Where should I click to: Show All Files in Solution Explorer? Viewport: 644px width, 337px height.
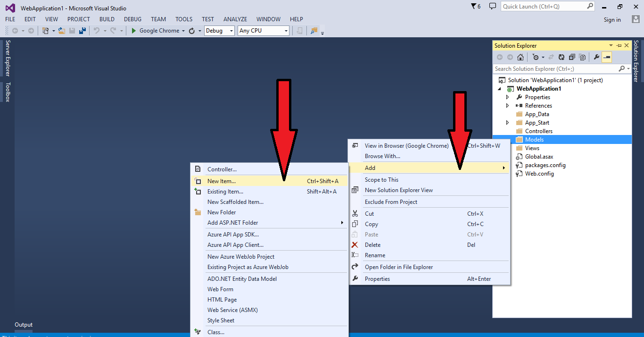click(x=583, y=57)
